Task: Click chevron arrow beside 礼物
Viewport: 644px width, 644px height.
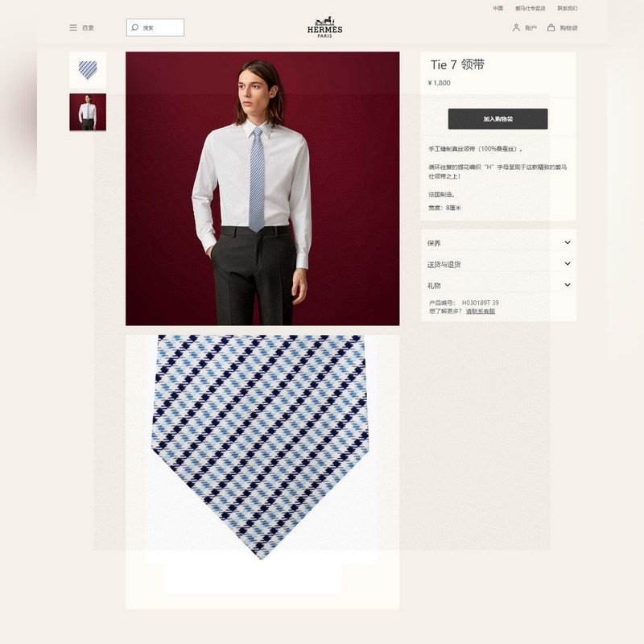Action: 568,285
